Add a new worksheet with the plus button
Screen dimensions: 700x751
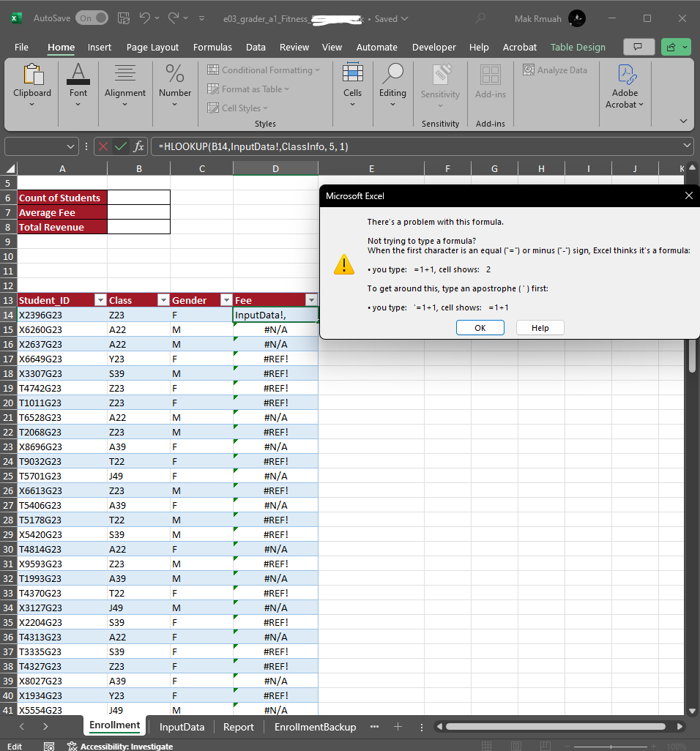(398, 726)
